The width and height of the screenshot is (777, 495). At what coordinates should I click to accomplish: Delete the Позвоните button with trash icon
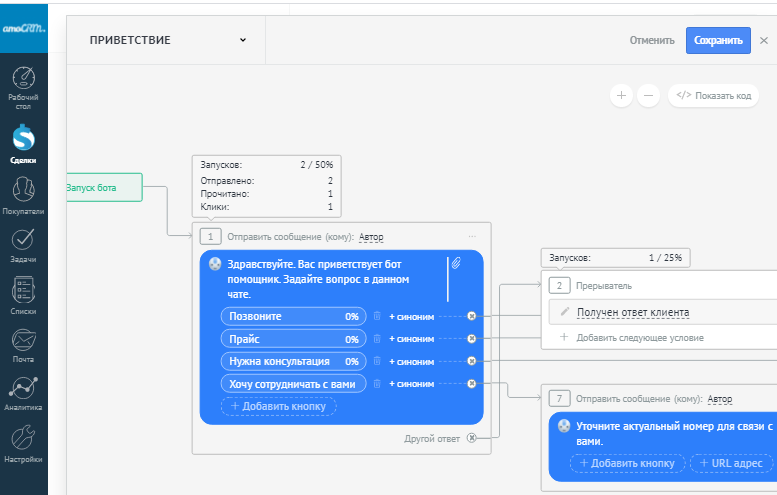click(377, 316)
